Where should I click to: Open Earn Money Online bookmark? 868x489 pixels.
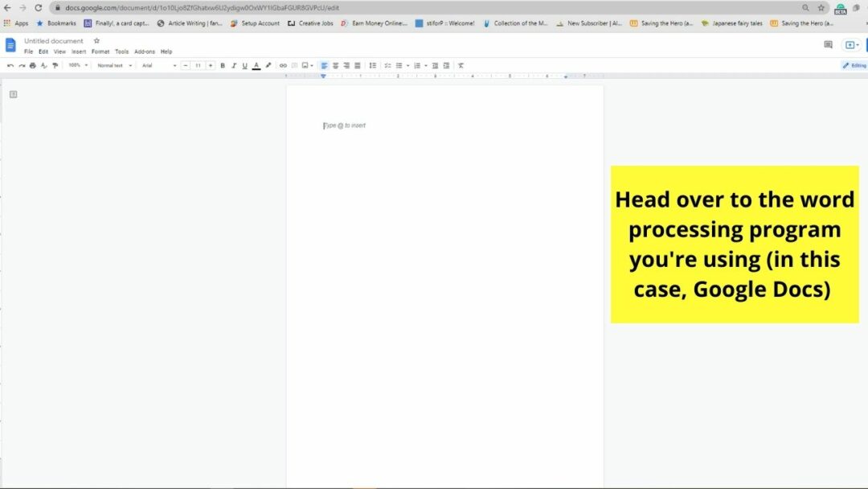(374, 23)
